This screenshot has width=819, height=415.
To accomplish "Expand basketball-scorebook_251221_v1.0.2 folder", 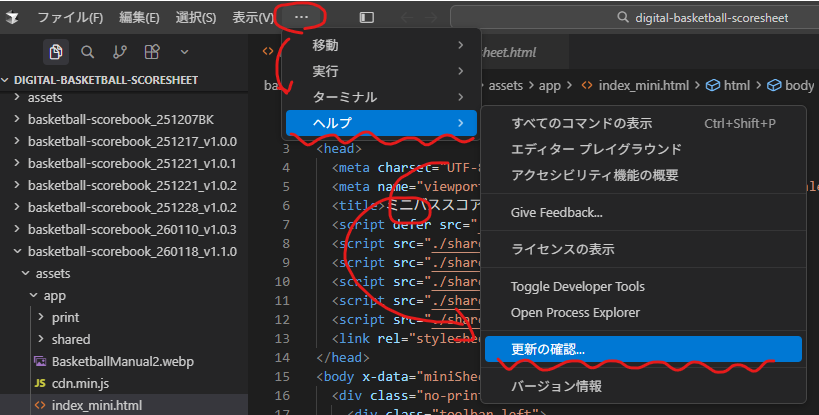I will 124,185.
